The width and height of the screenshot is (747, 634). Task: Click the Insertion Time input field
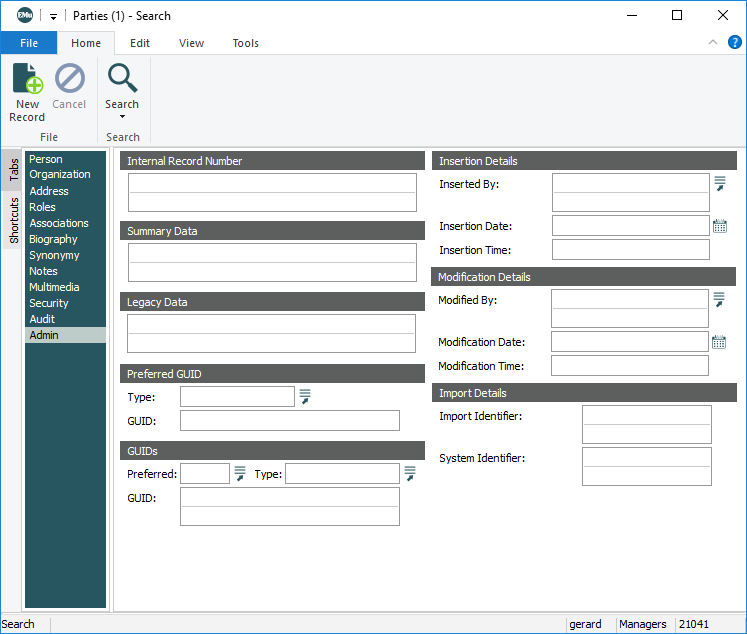tap(630, 250)
